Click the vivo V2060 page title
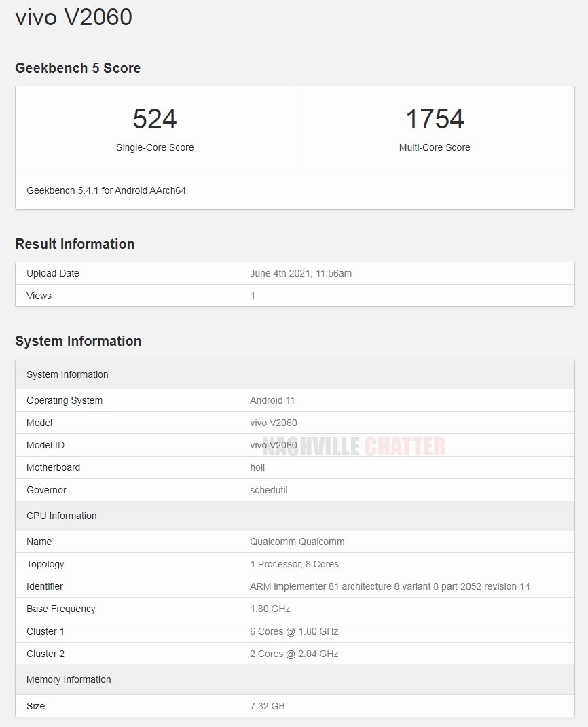 [73, 18]
